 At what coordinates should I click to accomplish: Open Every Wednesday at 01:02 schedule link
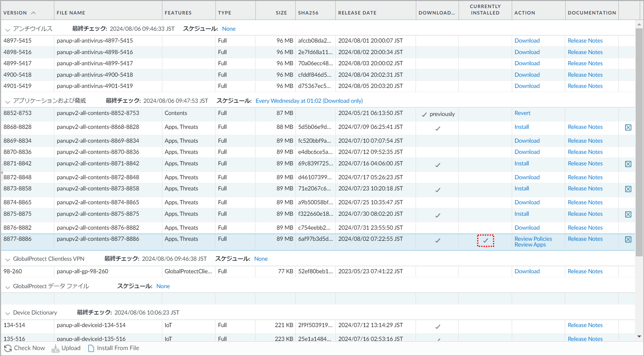tap(309, 101)
